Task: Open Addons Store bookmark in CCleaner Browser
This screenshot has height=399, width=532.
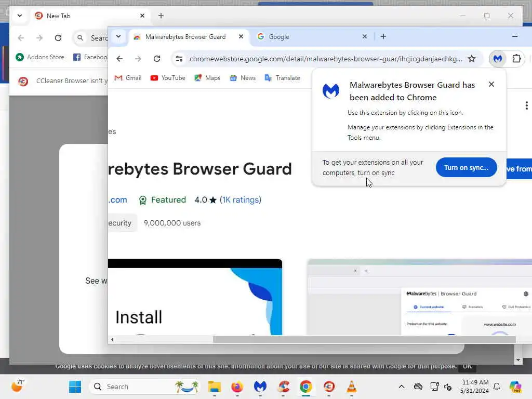Action: [40, 57]
